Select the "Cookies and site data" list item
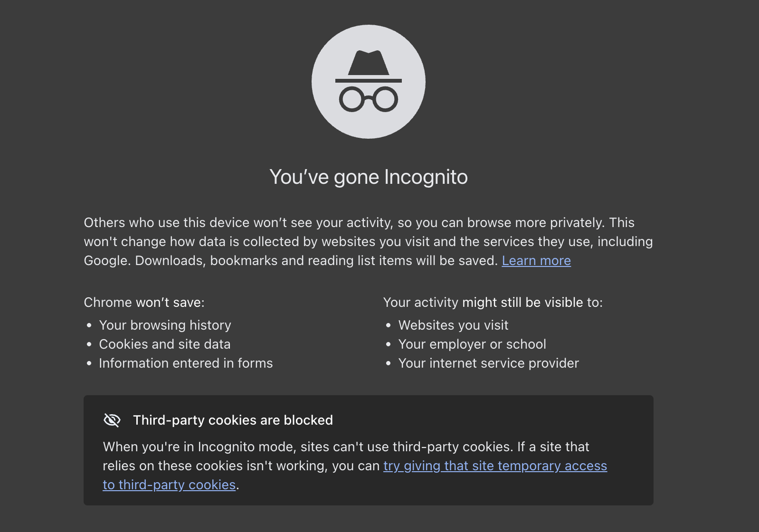 coord(164,344)
